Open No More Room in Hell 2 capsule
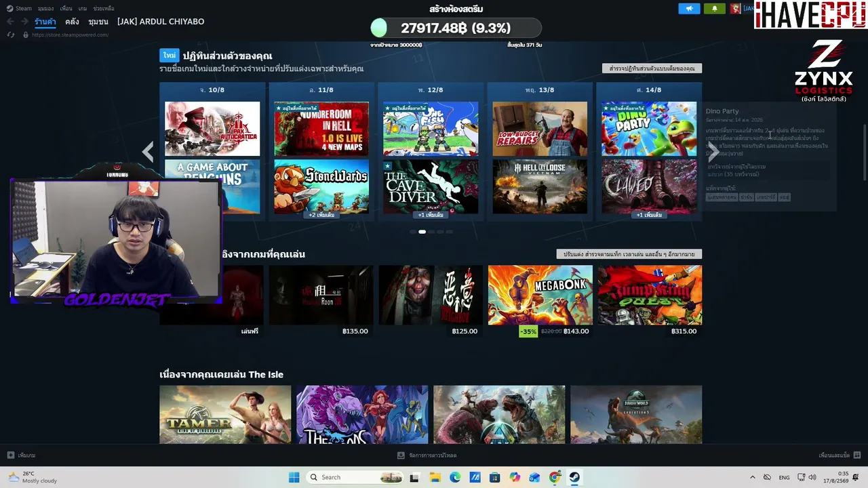The image size is (868, 488). [321, 129]
